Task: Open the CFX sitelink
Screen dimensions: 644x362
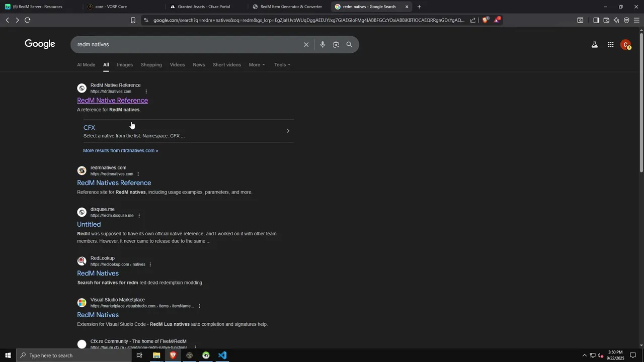Action: pyautogui.click(x=89, y=128)
